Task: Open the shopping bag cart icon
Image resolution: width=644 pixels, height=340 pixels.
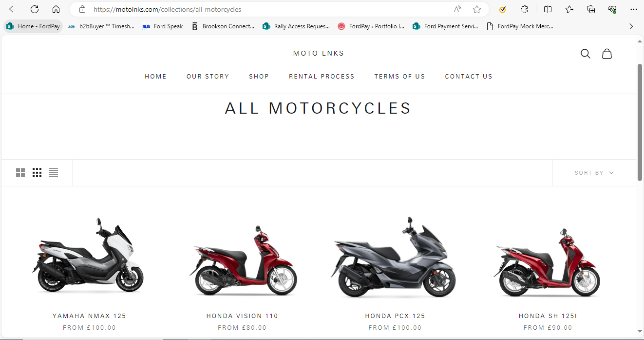Action: 606,54
